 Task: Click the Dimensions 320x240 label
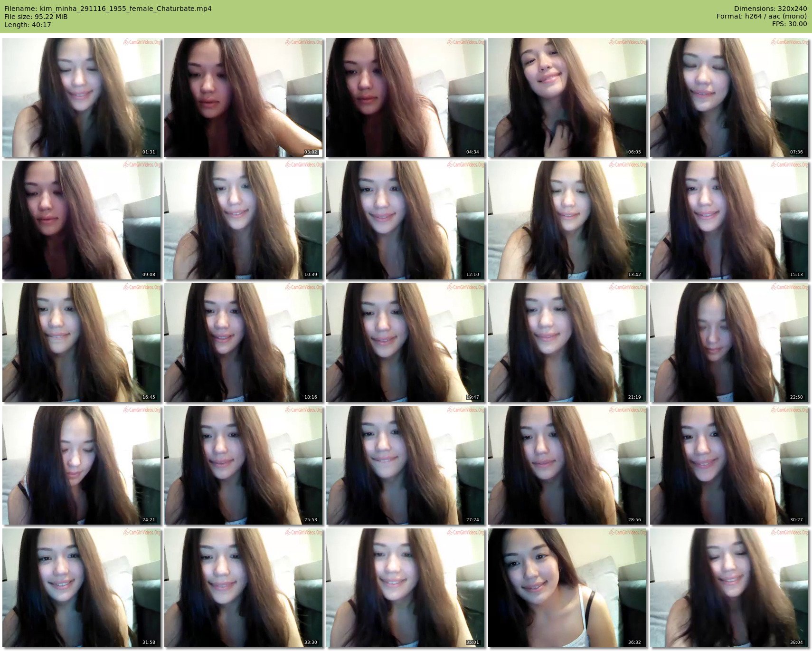(770, 9)
